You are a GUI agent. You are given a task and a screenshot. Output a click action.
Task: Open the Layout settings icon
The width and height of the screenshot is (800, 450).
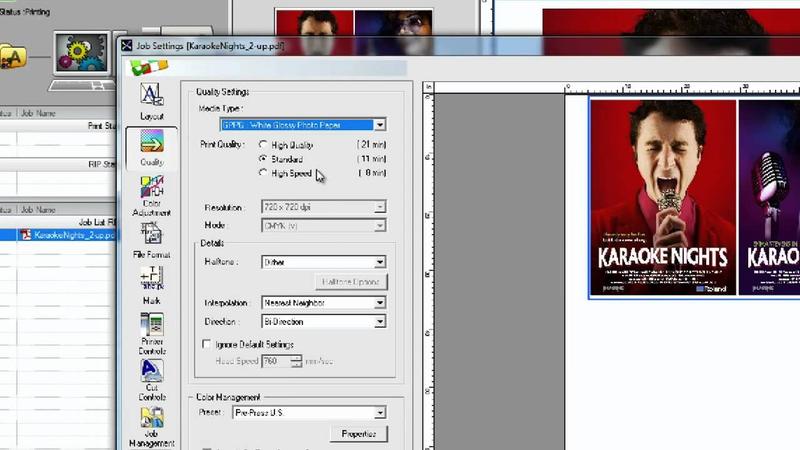(x=152, y=102)
